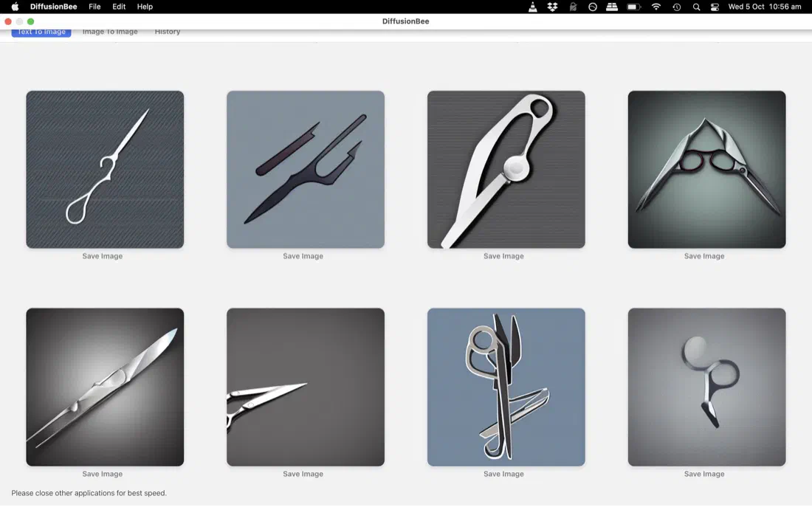The height and width of the screenshot is (507, 812).
Task: Open the Dropbox menu bar icon
Action: [553, 7]
